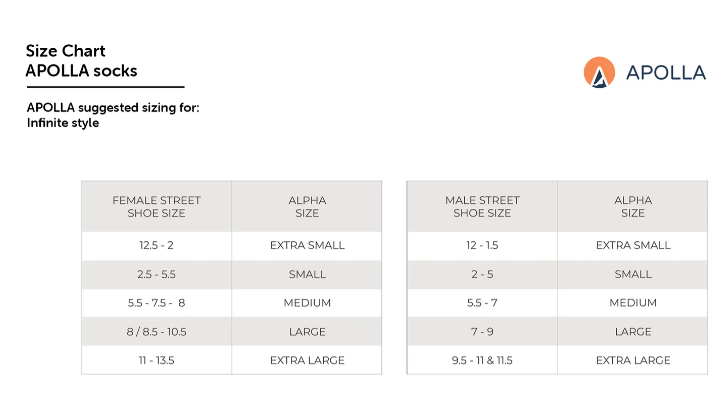Click the male 7 - 9 size cell
The image size is (720, 397).
click(482, 332)
